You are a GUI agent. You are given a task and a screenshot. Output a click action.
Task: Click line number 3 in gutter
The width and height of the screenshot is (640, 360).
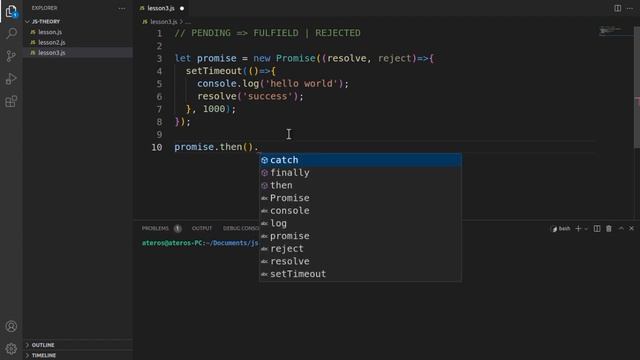159,59
